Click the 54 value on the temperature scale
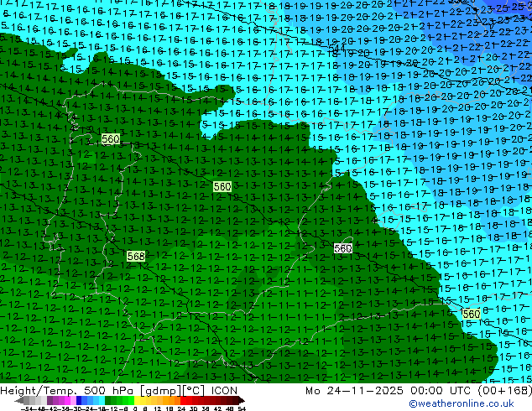Viewport: 532px width, 411px height. (242, 408)
